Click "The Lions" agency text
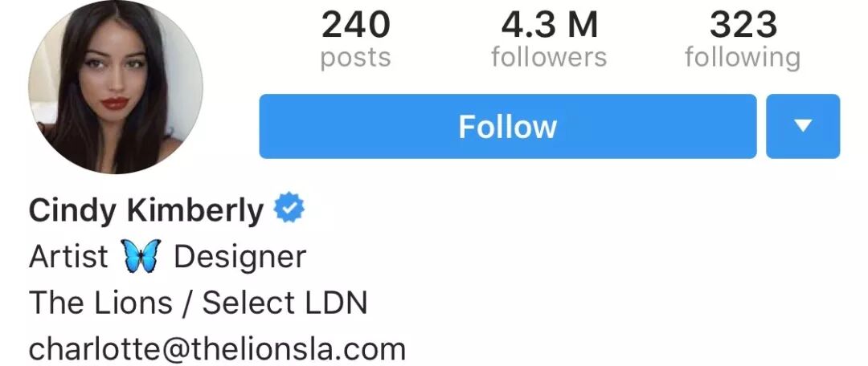Screen dimensions: 868x366 100,303
